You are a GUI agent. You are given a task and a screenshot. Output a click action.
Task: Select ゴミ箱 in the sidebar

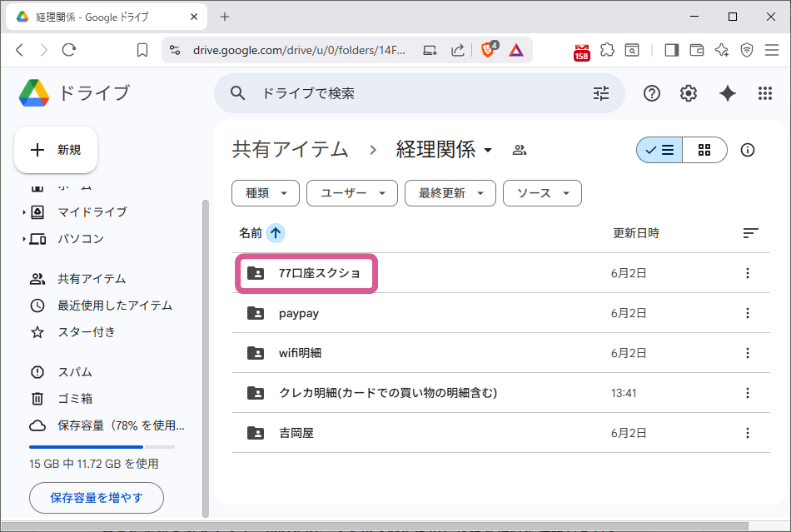62,398
